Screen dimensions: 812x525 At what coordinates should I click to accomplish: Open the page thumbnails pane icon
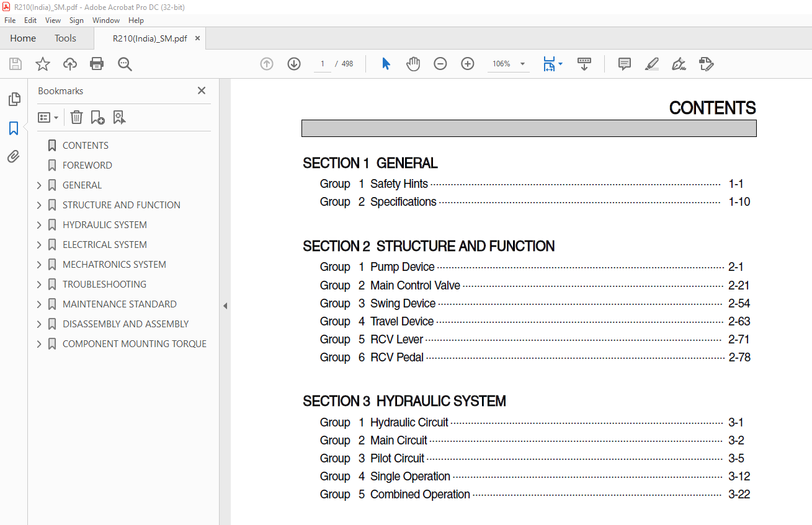[x=14, y=99]
